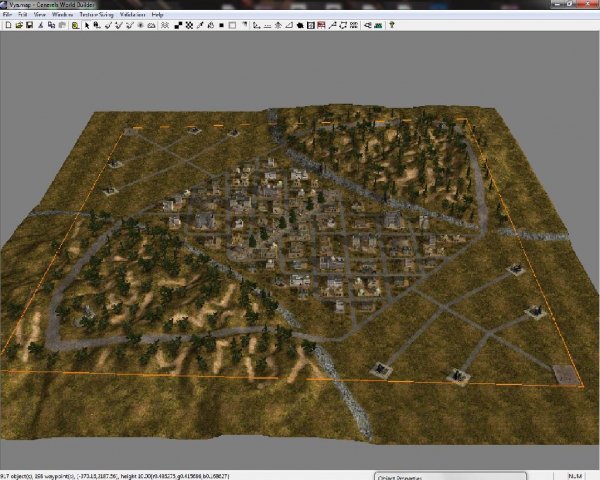Select the gray square pad at map's bottom-right corner
The image size is (600, 480).
566,375
